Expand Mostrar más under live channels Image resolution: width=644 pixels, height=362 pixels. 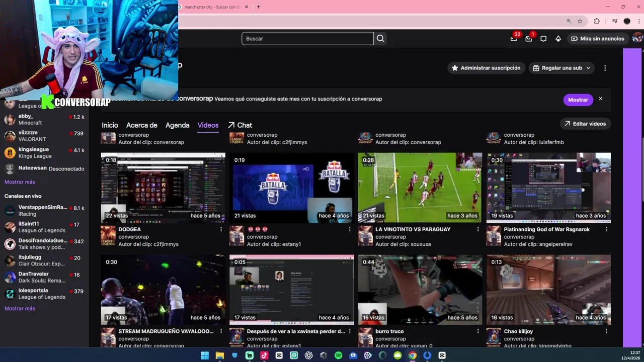(x=20, y=309)
